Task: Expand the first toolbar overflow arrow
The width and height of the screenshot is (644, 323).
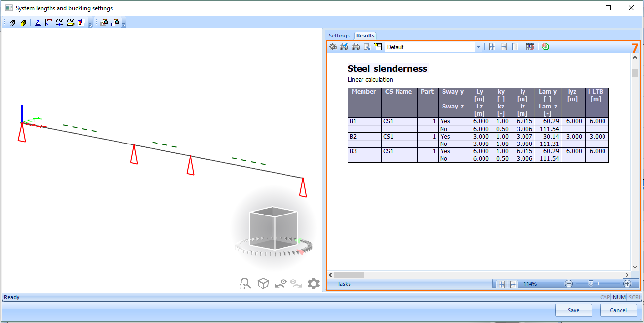Action: pyautogui.click(x=90, y=24)
